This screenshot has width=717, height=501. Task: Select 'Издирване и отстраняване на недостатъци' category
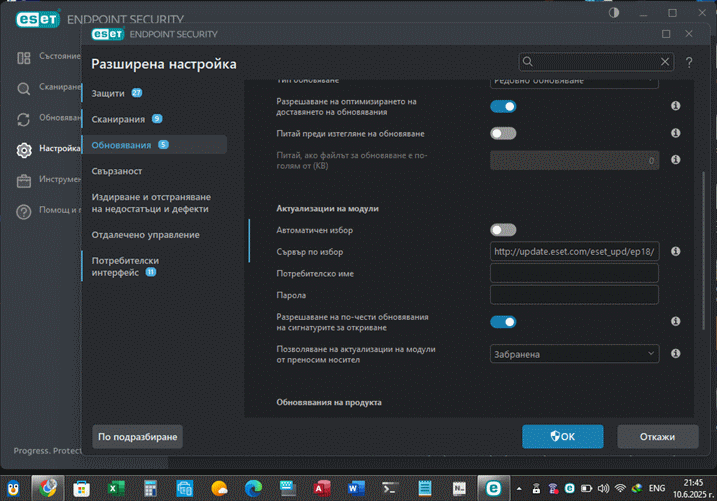(x=151, y=203)
